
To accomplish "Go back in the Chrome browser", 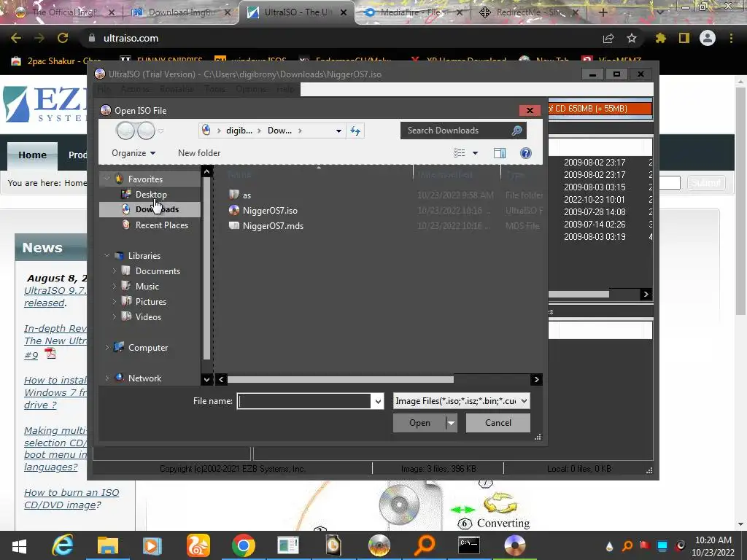I will pos(16,38).
